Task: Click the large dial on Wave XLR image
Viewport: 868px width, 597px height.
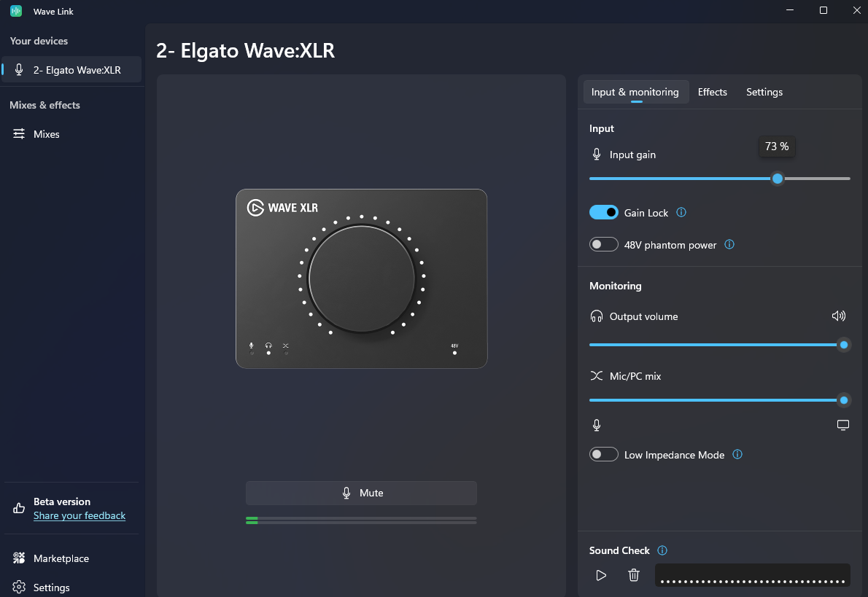Action: coord(362,279)
